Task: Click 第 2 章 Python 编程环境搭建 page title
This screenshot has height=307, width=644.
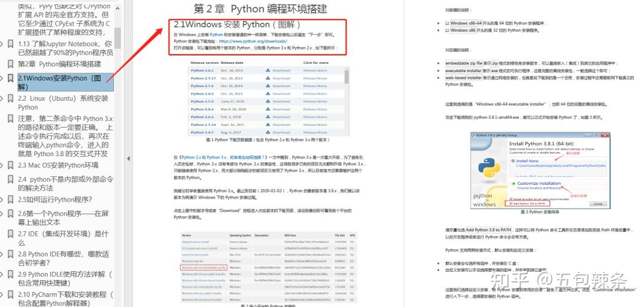Action: (261, 8)
